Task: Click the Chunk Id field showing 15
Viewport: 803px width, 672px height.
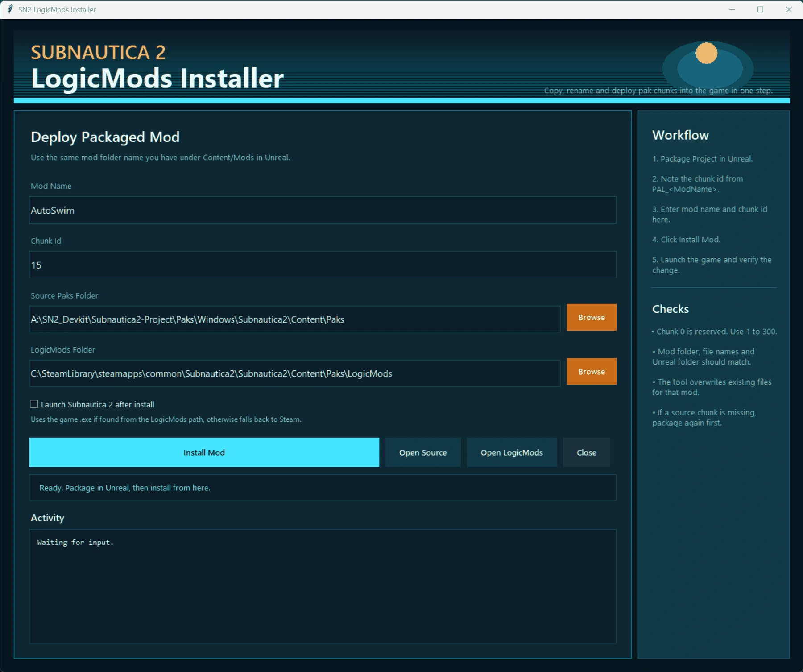Action: (323, 265)
